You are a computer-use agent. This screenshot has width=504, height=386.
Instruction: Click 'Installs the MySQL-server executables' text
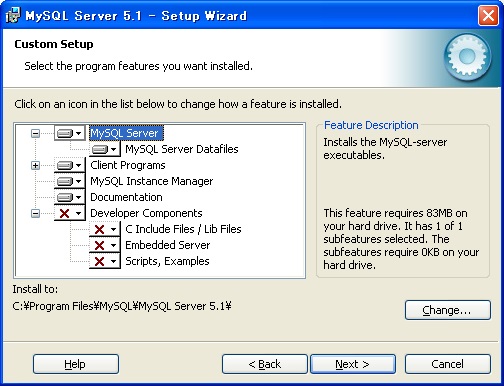pos(385,148)
